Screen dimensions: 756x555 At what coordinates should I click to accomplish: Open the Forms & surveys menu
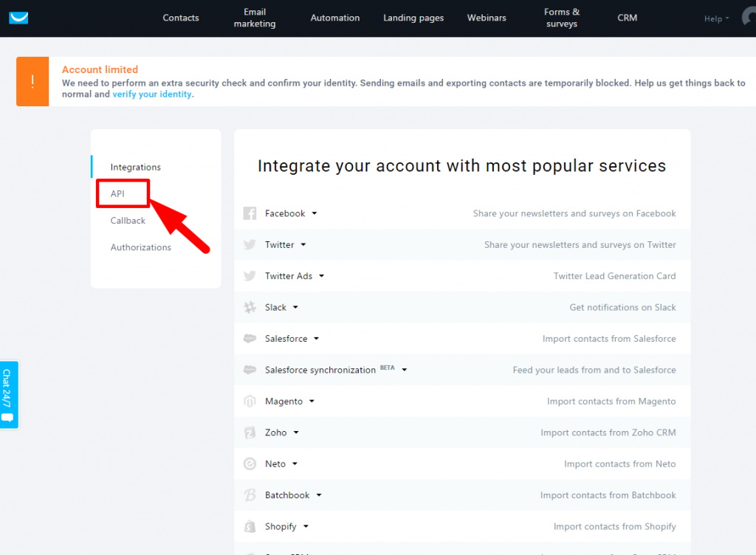point(562,18)
